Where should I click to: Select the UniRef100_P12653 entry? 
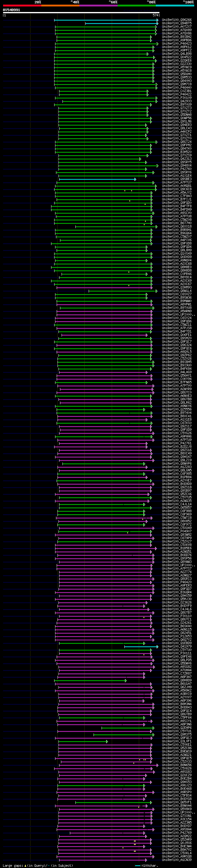click(177, 636)
